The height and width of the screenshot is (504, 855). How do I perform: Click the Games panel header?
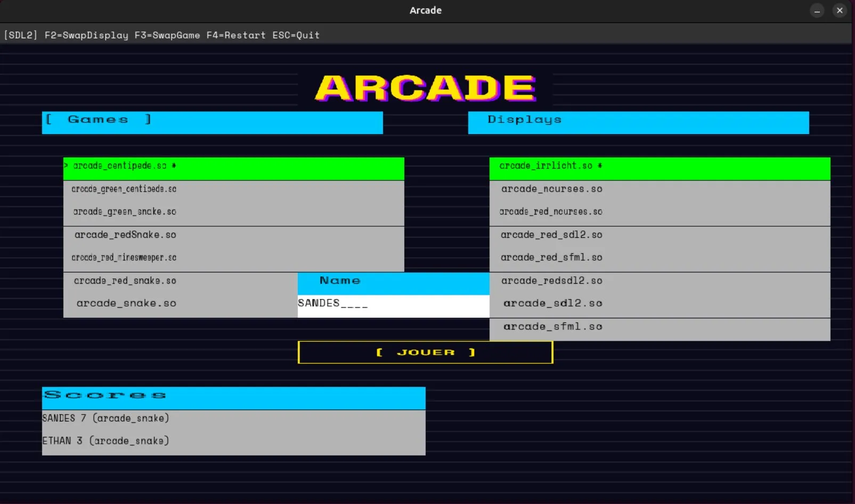pos(212,122)
